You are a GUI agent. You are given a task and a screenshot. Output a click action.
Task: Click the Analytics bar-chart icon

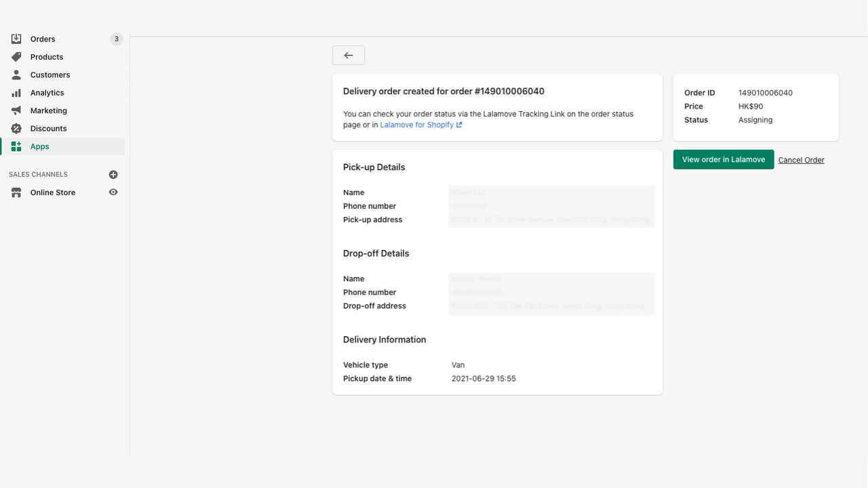coord(16,92)
